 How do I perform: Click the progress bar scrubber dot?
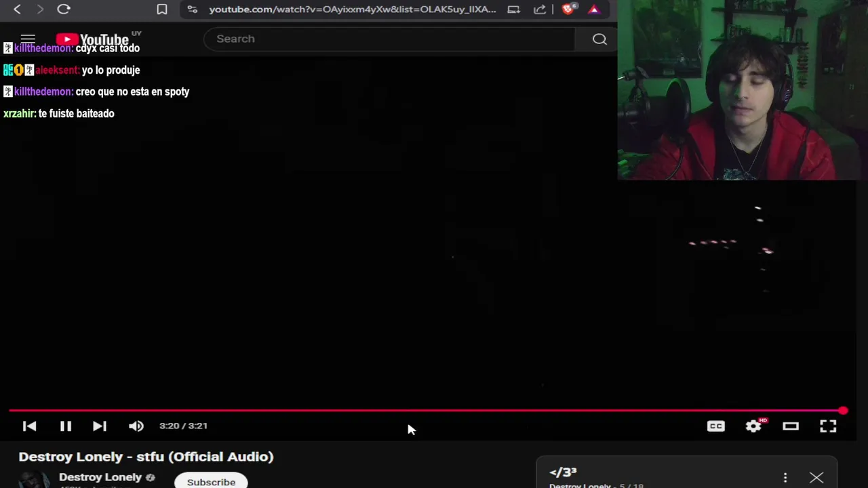pos(843,411)
